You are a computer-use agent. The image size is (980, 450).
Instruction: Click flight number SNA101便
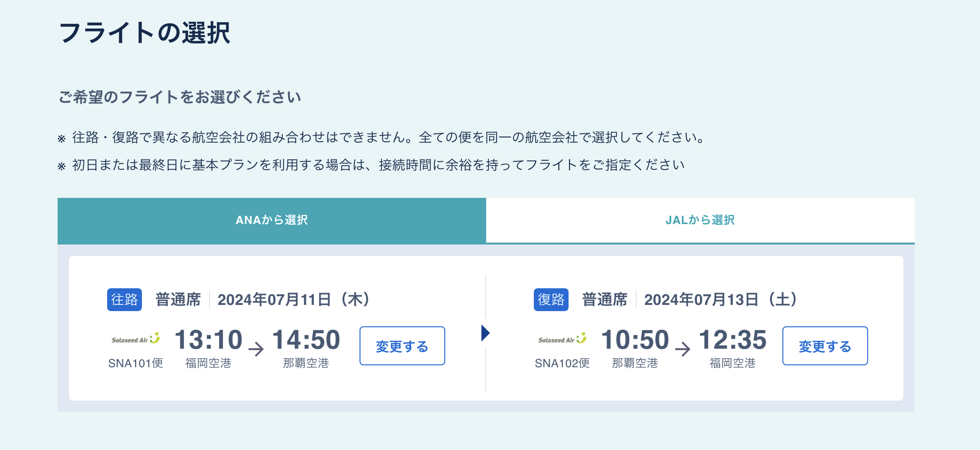[x=136, y=363]
